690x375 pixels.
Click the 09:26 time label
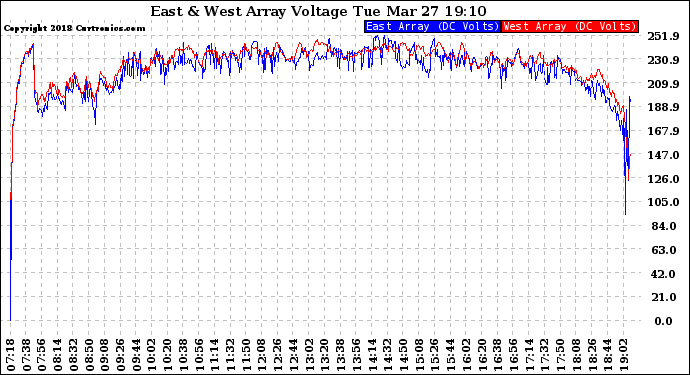point(121,355)
